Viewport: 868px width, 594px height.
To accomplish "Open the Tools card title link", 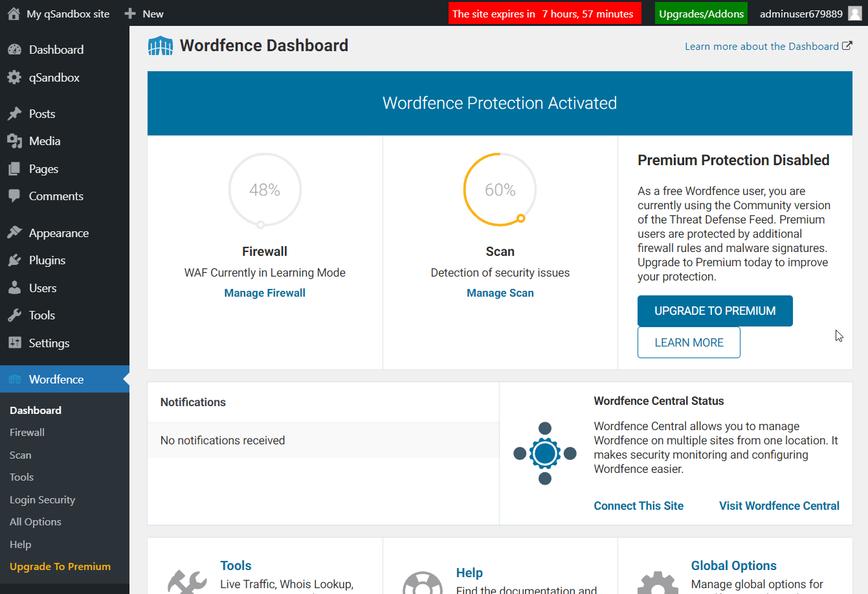I will 236,565.
